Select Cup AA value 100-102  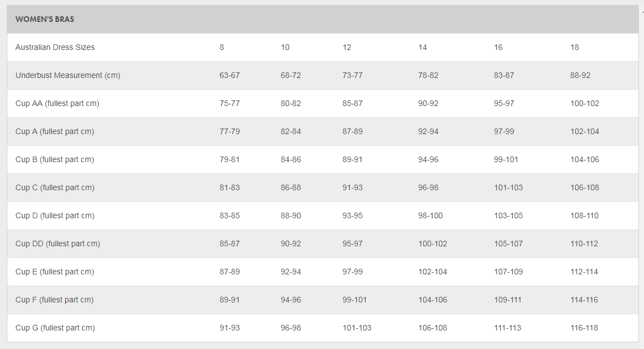click(585, 103)
